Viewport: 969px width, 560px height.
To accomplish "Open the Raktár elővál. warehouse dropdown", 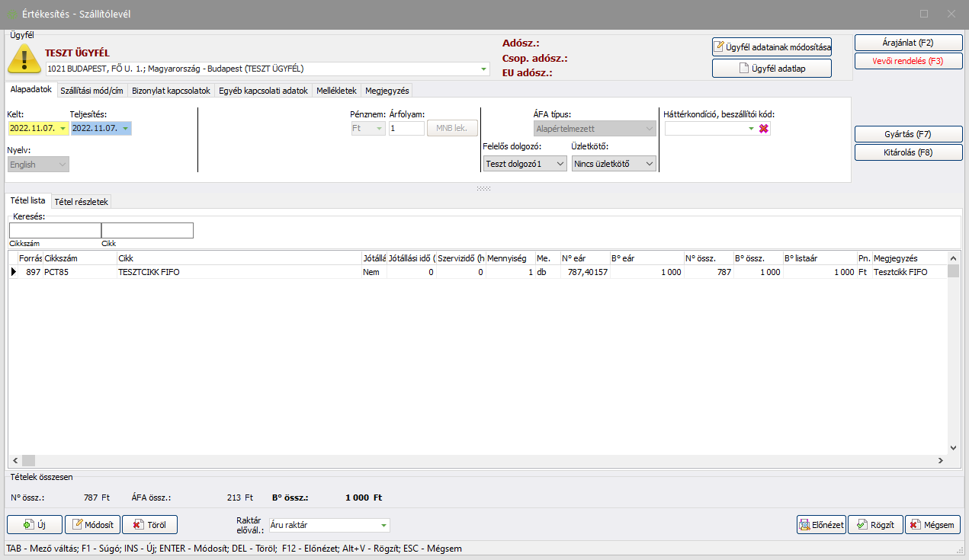I will coord(383,525).
